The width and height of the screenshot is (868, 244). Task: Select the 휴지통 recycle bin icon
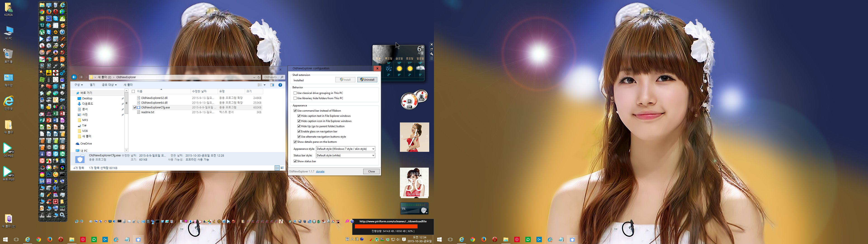click(x=8, y=56)
